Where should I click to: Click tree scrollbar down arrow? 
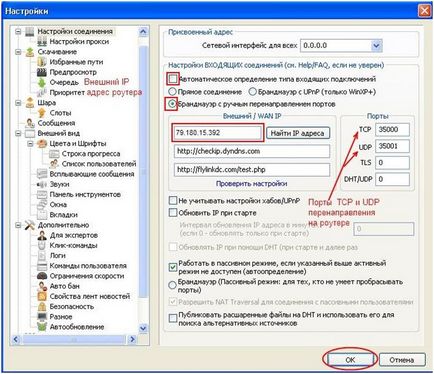coord(143,328)
